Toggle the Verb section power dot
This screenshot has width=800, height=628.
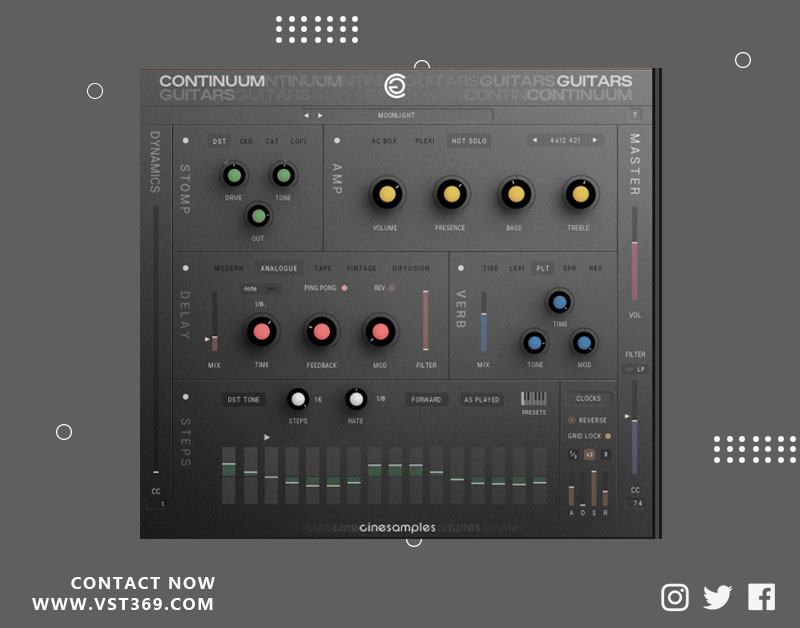click(461, 268)
